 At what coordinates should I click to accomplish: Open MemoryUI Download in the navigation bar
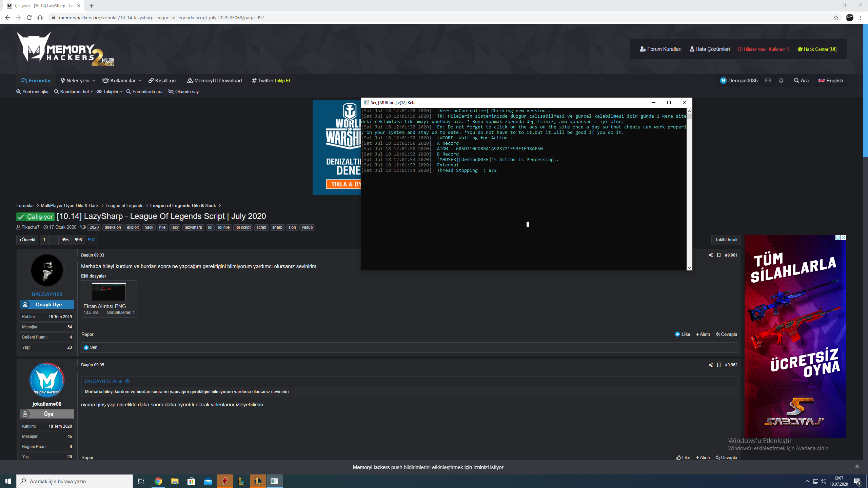(214, 80)
